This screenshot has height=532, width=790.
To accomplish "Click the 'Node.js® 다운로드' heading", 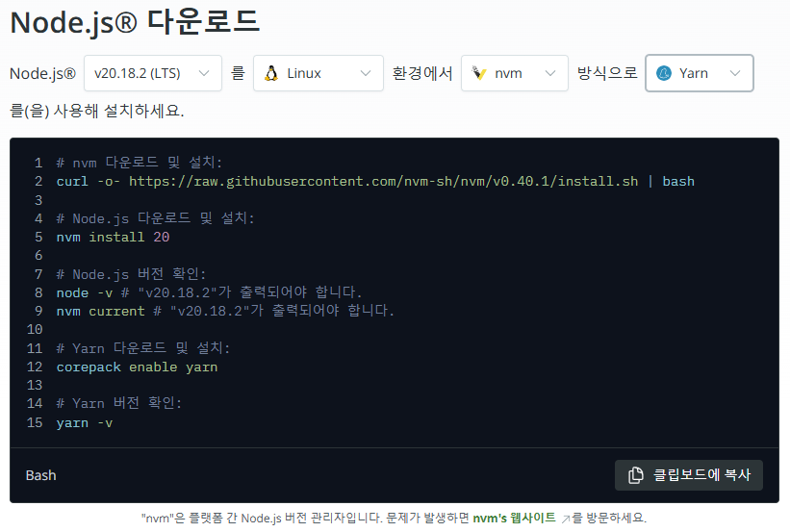I will [x=135, y=23].
